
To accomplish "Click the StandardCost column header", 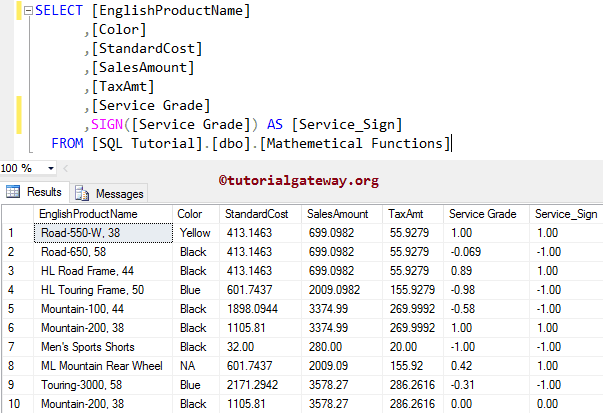I will pos(253,213).
